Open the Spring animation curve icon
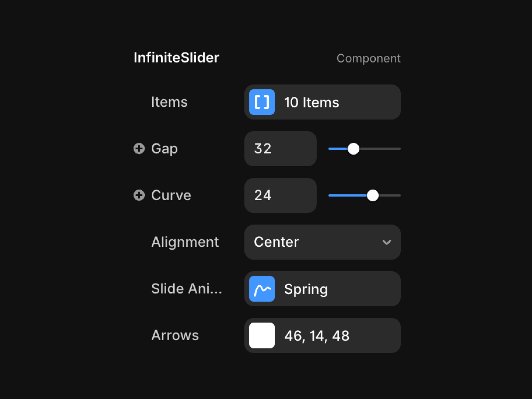The height and width of the screenshot is (399, 532). point(262,289)
